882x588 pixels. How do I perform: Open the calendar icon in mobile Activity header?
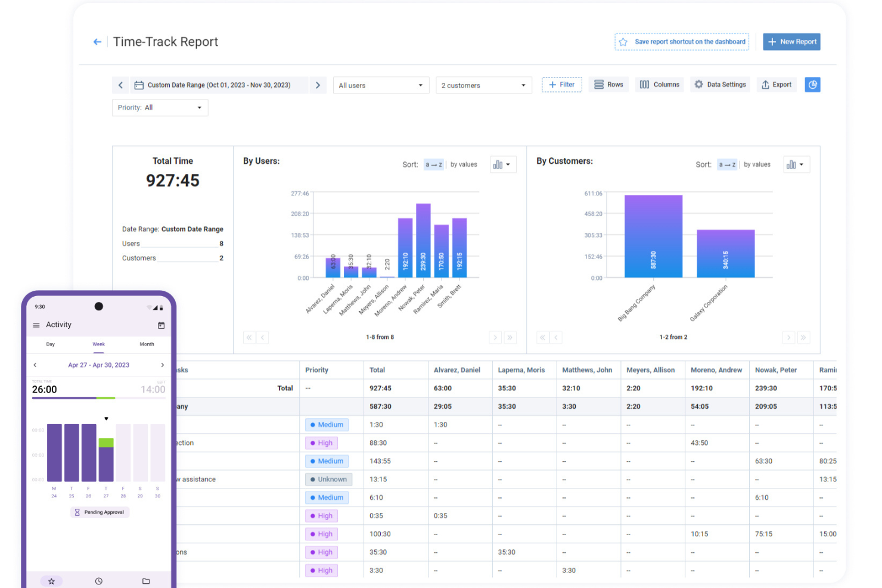161,325
